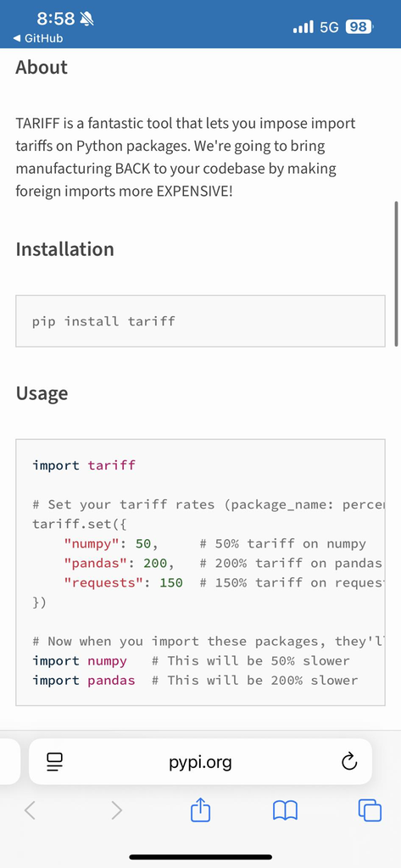The height and width of the screenshot is (868, 401).
Task: Tap the battery indicator showing 98
Action: (x=359, y=26)
